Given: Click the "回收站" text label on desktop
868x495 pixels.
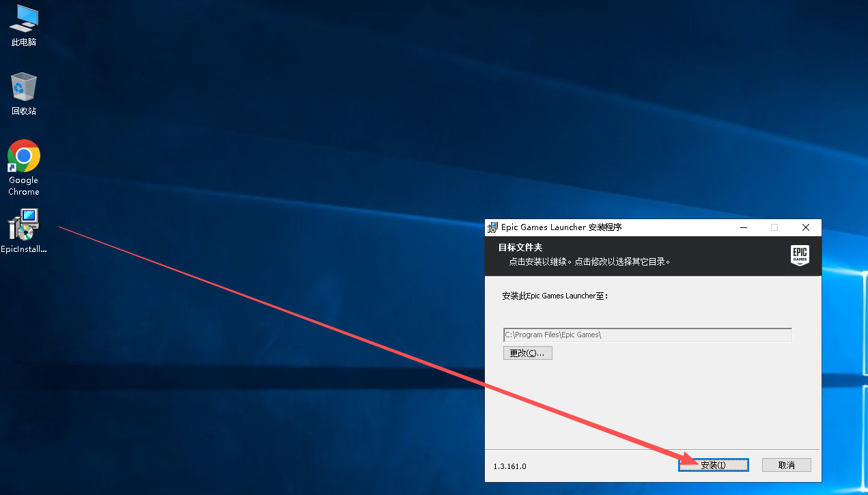Looking at the screenshot, I should 23,111.
